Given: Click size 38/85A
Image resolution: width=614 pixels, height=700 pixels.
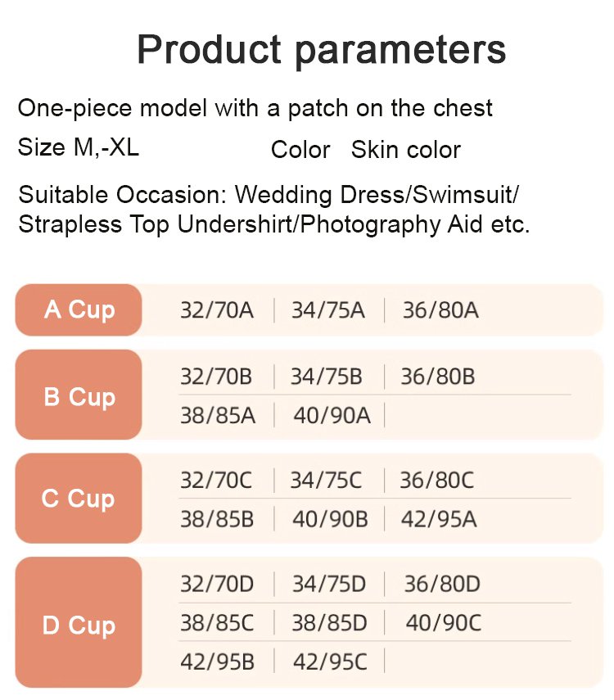Looking at the screenshot, I should (218, 416).
